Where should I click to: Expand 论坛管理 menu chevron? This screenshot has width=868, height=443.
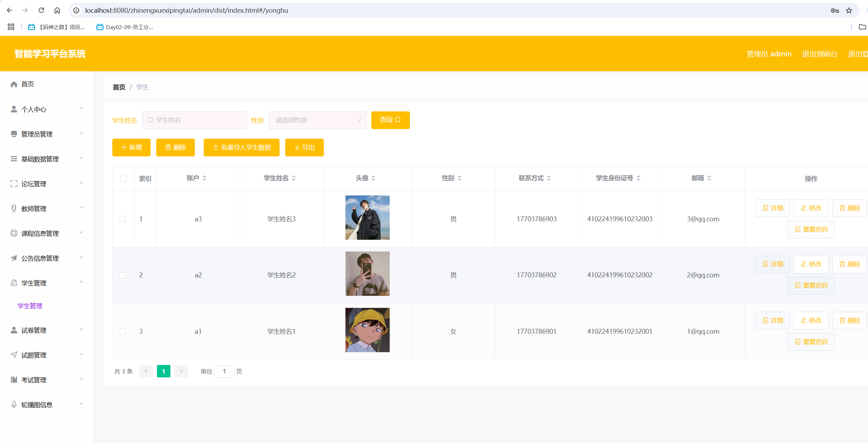81,183
